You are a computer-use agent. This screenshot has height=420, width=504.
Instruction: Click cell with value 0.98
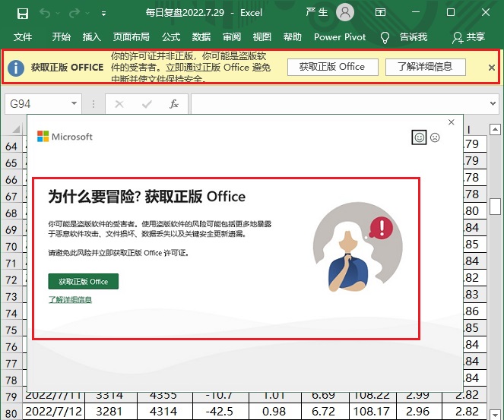click(275, 411)
